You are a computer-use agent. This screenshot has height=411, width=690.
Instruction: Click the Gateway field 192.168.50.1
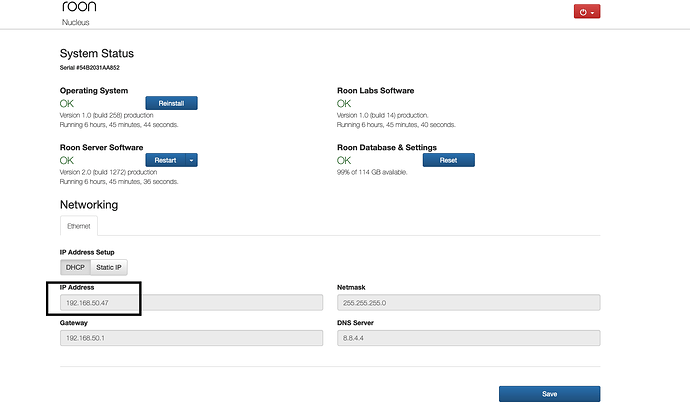click(191, 338)
